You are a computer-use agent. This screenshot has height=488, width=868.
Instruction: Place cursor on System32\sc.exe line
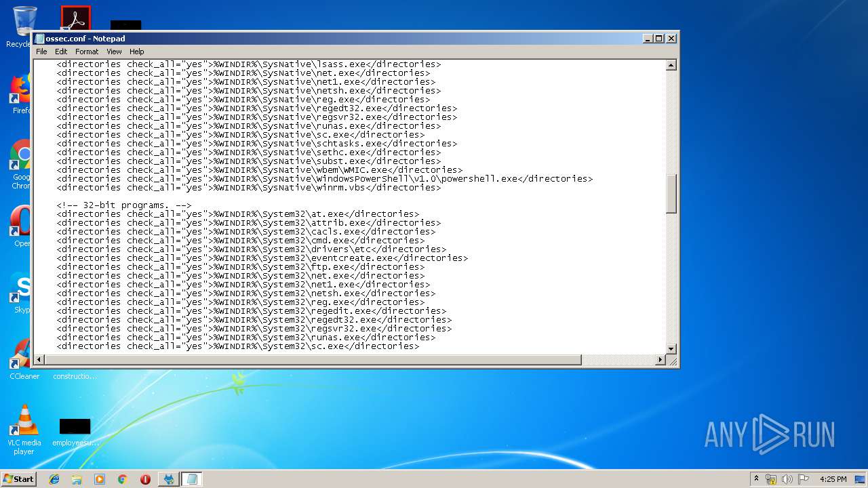click(x=238, y=346)
